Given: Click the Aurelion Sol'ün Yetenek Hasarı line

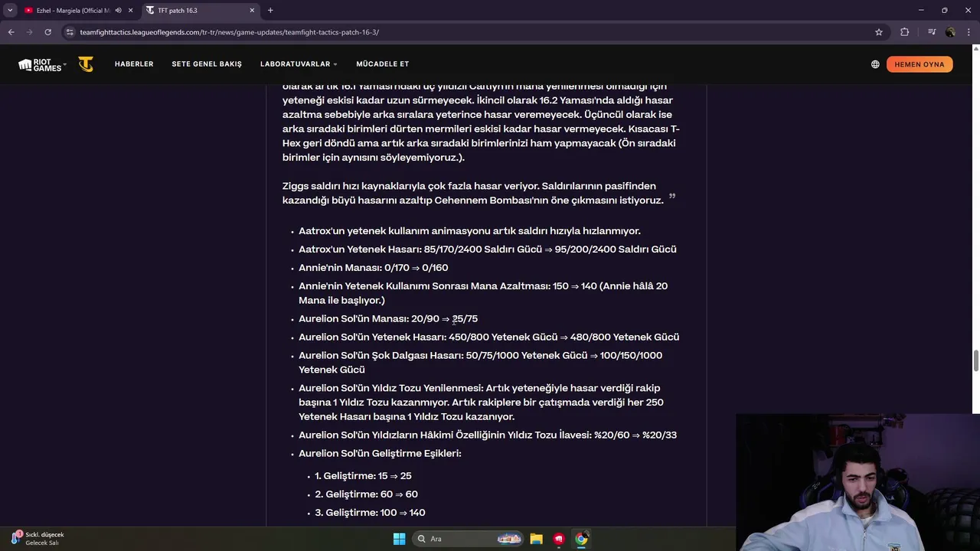Looking at the screenshot, I should click(x=488, y=337).
